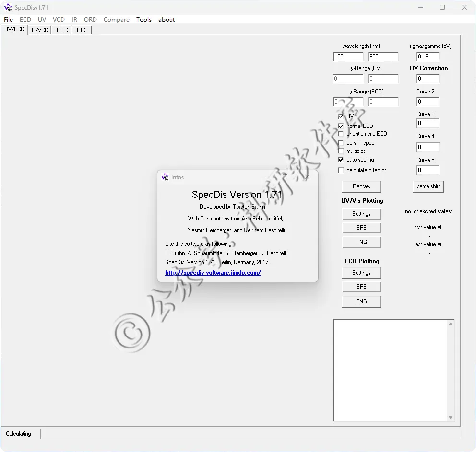The height and width of the screenshot is (452, 476).
Task: Check the bars 1. spec option
Action: click(x=341, y=143)
